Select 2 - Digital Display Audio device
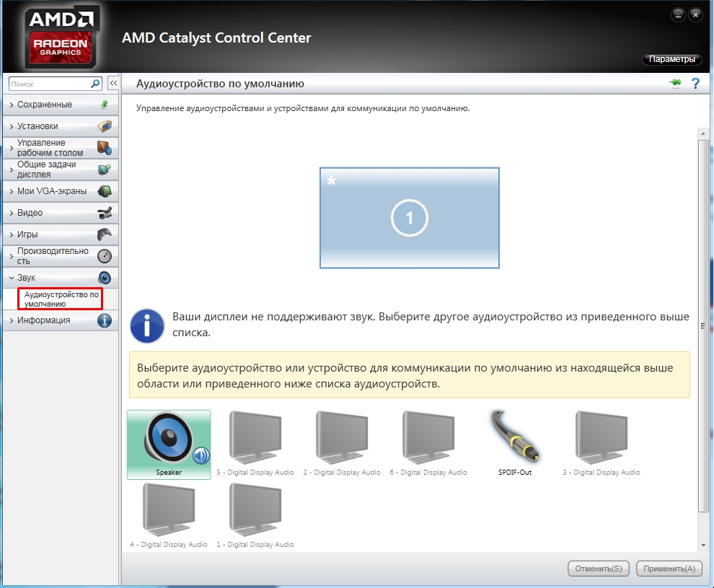The width and height of the screenshot is (714, 588). [x=342, y=444]
